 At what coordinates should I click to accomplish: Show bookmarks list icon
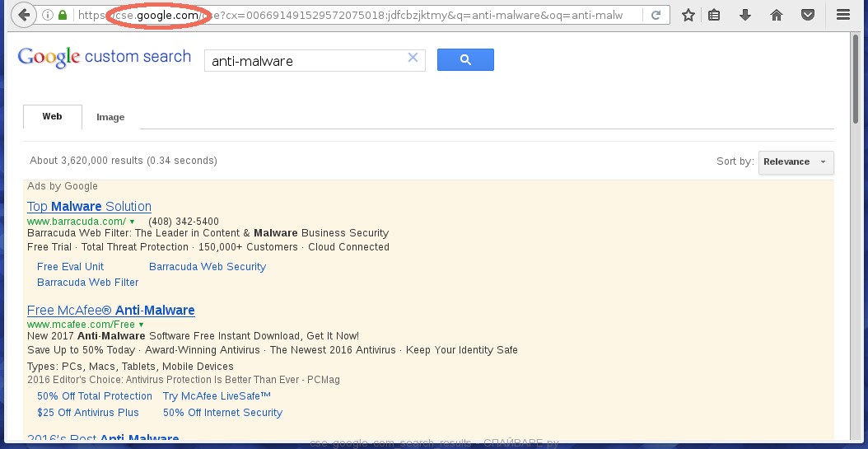click(715, 16)
